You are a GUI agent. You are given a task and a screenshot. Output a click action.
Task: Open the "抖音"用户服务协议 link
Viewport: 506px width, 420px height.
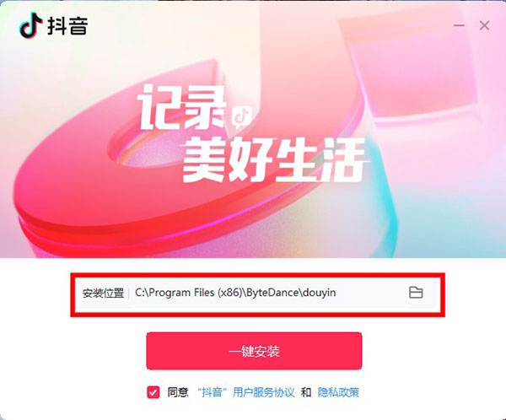click(x=246, y=392)
